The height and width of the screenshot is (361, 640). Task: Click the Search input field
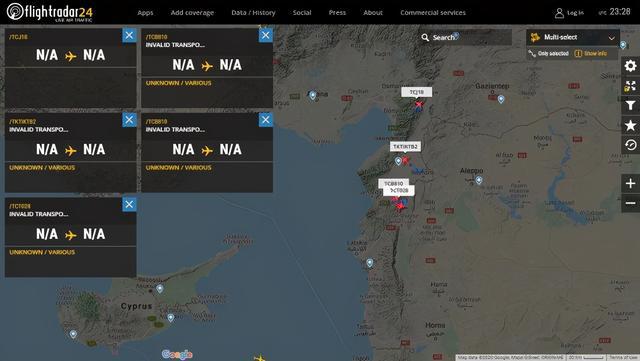pos(465,38)
